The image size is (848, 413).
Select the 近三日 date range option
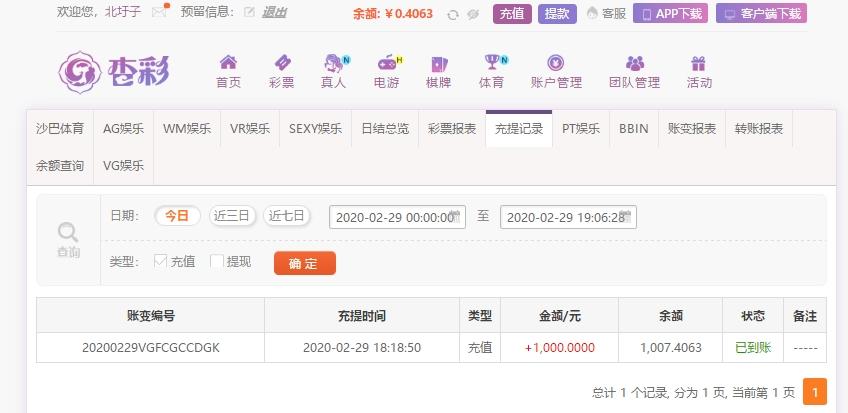tap(232, 216)
